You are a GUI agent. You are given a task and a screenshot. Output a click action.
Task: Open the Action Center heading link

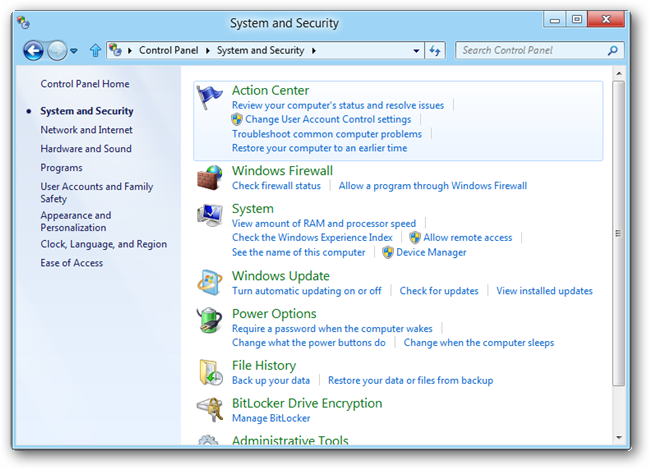pyautogui.click(x=270, y=90)
